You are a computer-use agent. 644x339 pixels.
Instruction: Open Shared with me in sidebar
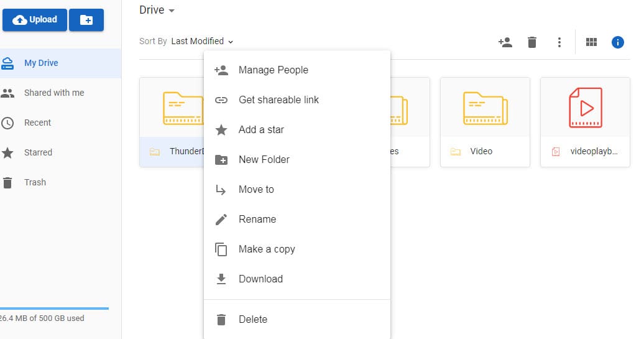coord(54,93)
